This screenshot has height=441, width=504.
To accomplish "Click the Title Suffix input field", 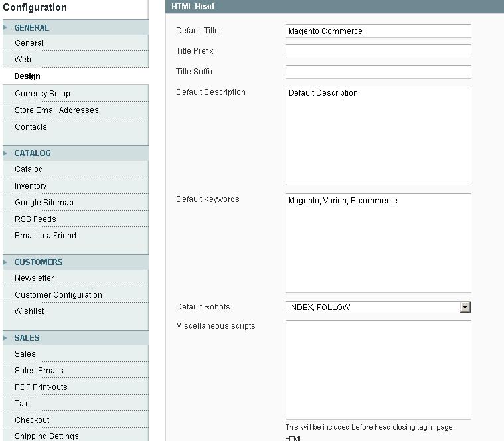I will point(378,72).
